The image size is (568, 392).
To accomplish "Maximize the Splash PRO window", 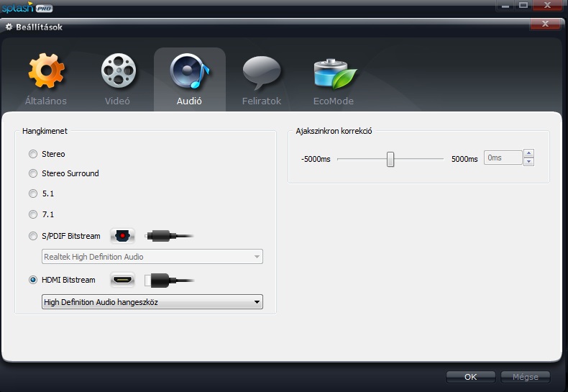I will click(x=523, y=5).
